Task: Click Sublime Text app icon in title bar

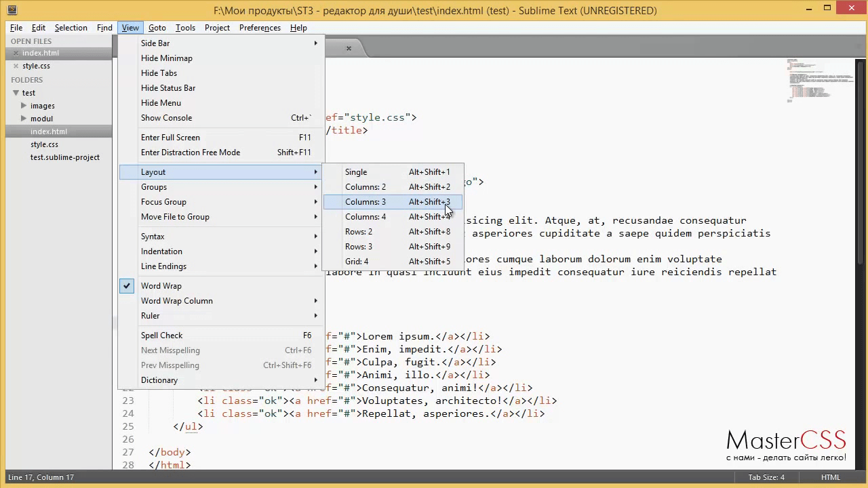Action: point(12,10)
